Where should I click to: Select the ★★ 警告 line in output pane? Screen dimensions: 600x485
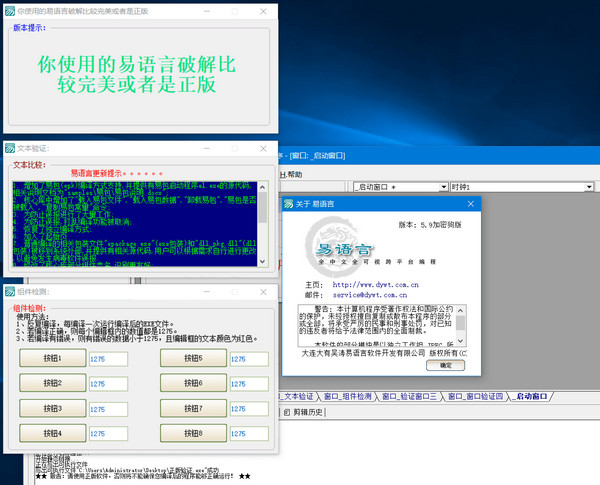coord(143,477)
